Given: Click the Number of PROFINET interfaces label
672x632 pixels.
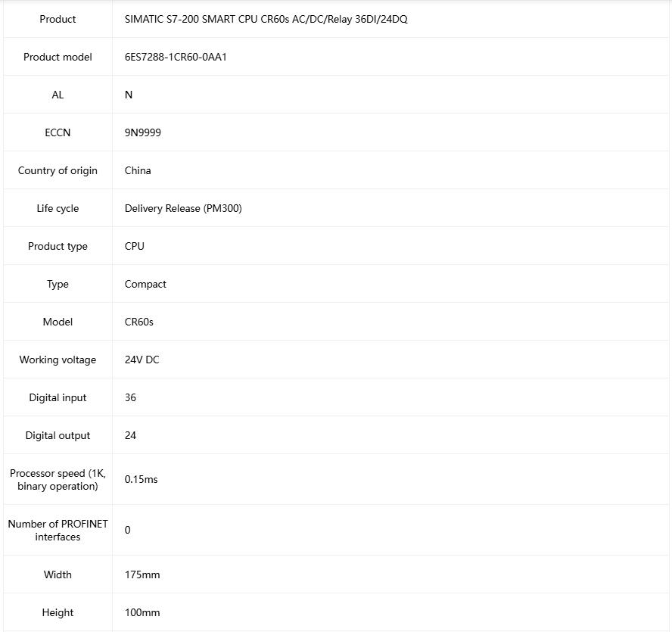Looking at the screenshot, I should (x=58, y=530).
